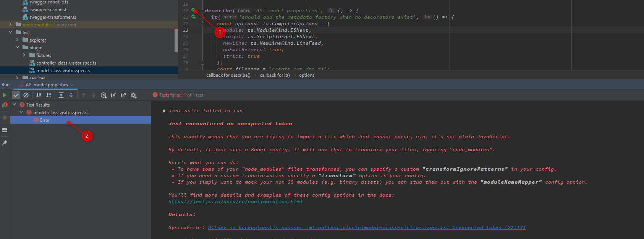Expand all test result nodes

pos(61,95)
